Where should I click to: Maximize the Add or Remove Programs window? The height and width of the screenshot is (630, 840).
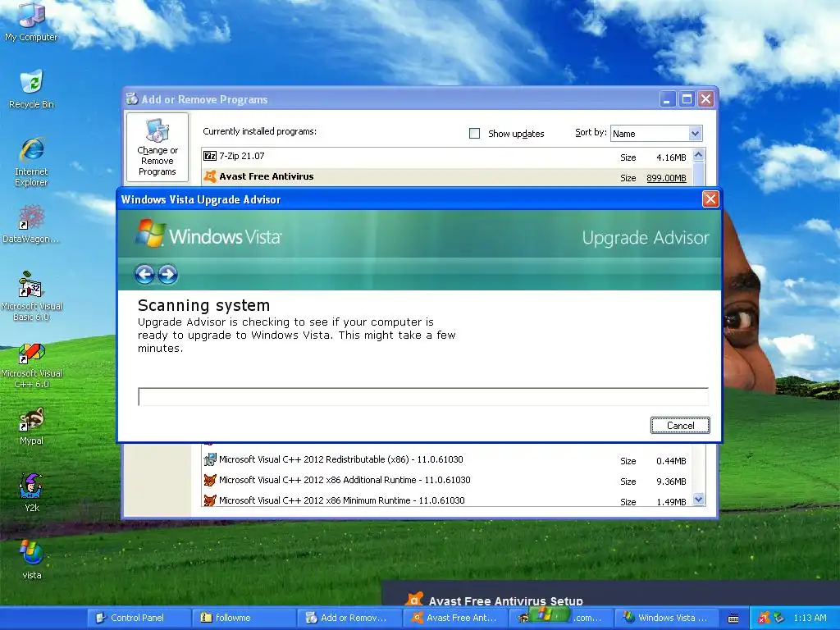pyautogui.click(x=687, y=99)
